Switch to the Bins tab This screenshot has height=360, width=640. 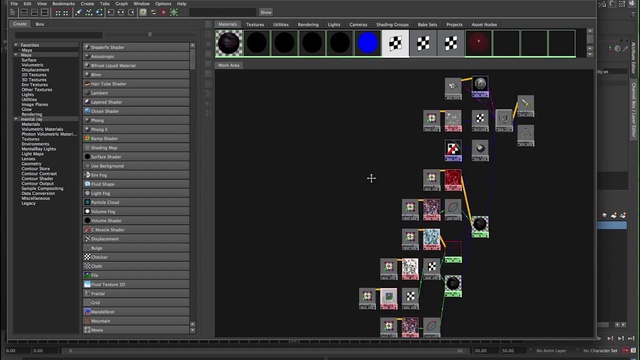pos(40,24)
